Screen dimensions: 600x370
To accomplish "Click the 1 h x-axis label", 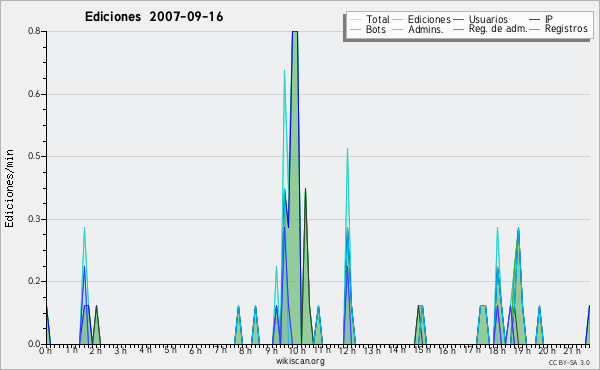I will tap(71, 350).
